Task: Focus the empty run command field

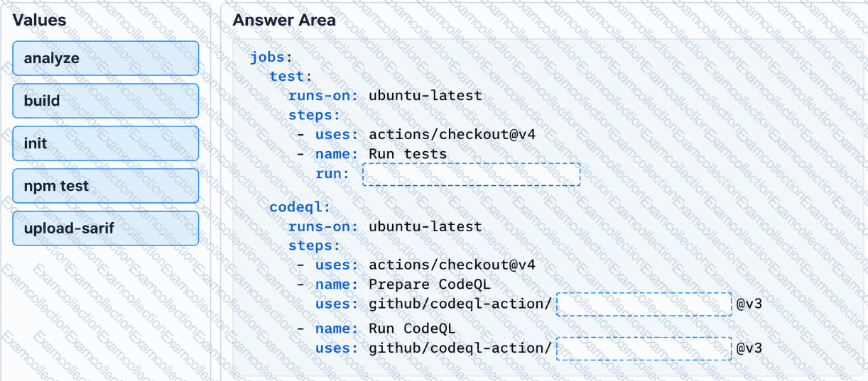Action: pyautogui.click(x=471, y=175)
